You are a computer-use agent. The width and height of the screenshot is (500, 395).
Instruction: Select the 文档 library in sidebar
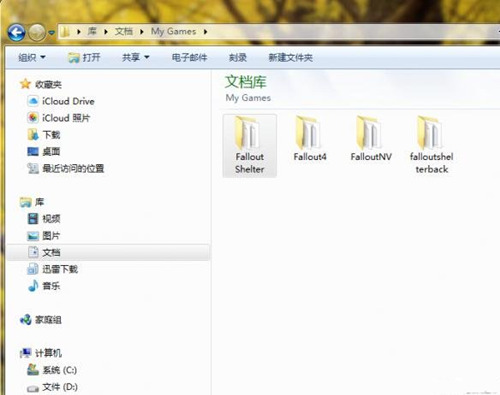[x=108, y=252]
